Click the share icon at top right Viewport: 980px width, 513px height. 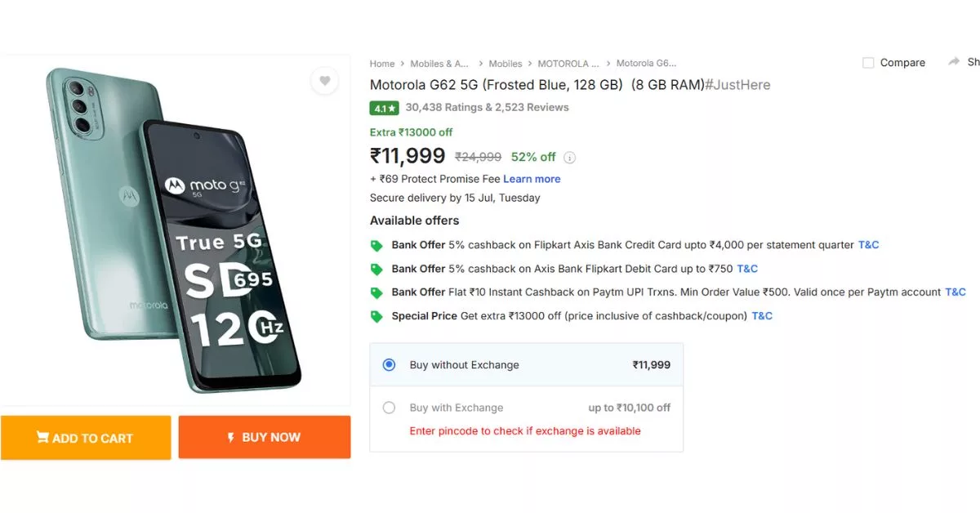[955, 61]
